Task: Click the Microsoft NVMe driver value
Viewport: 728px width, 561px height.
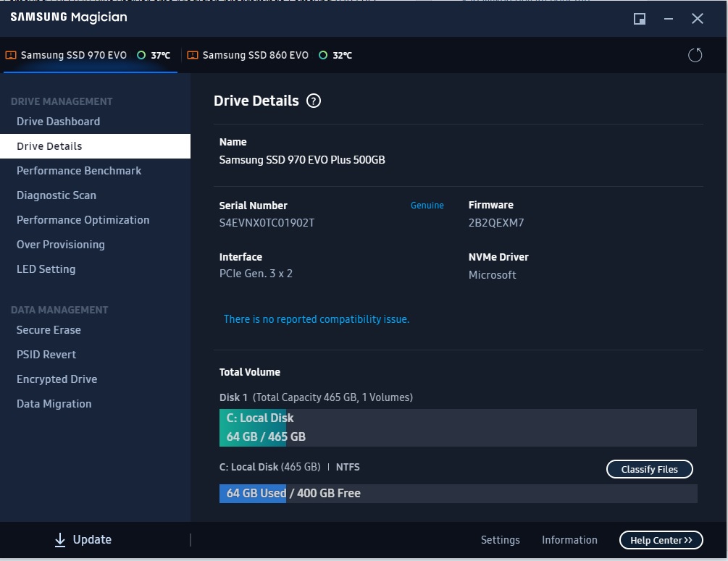Action: (492, 274)
